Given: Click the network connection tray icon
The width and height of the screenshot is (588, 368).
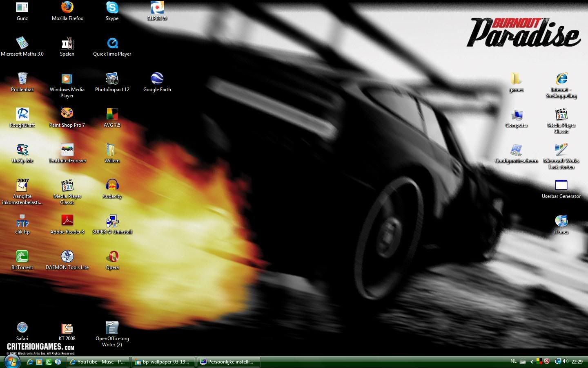Looking at the screenshot, I should tap(558, 361).
